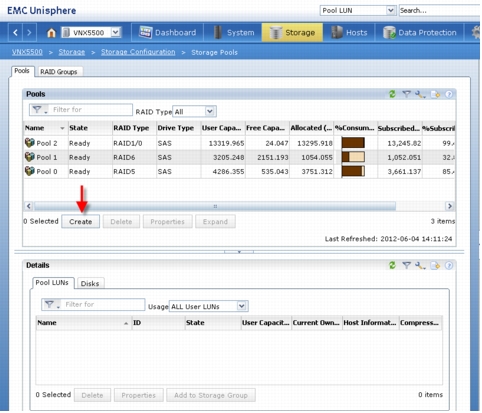Focus the Search field
Image resolution: width=482 pixels, height=413 pixels.
coord(440,11)
